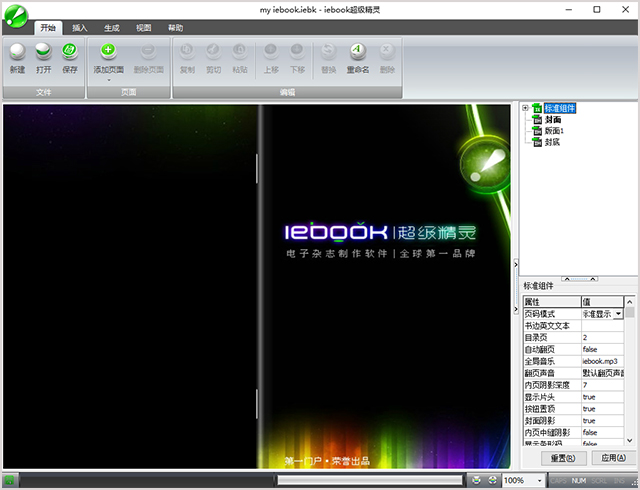Open the 生成 ribbon tab
640x490 pixels.
tap(112, 28)
